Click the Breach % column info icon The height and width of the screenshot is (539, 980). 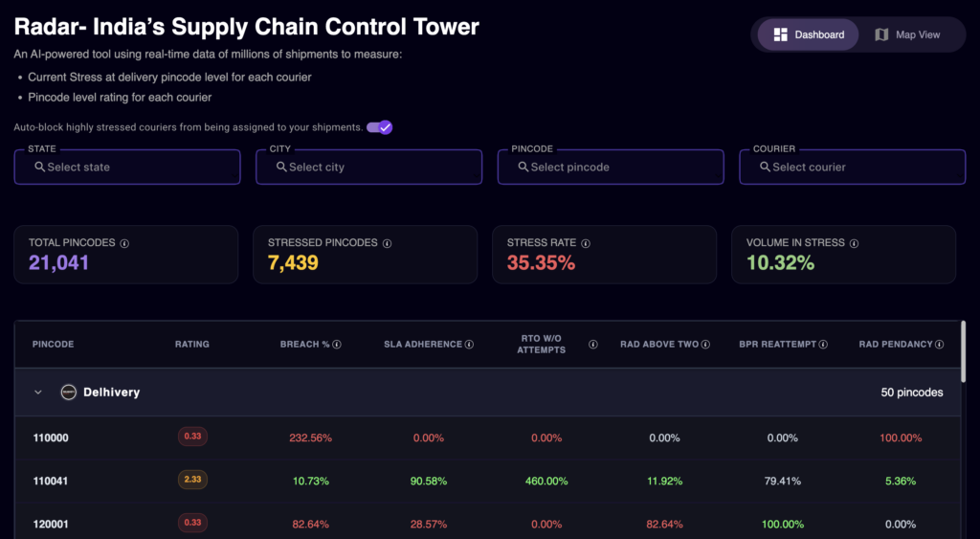click(337, 345)
